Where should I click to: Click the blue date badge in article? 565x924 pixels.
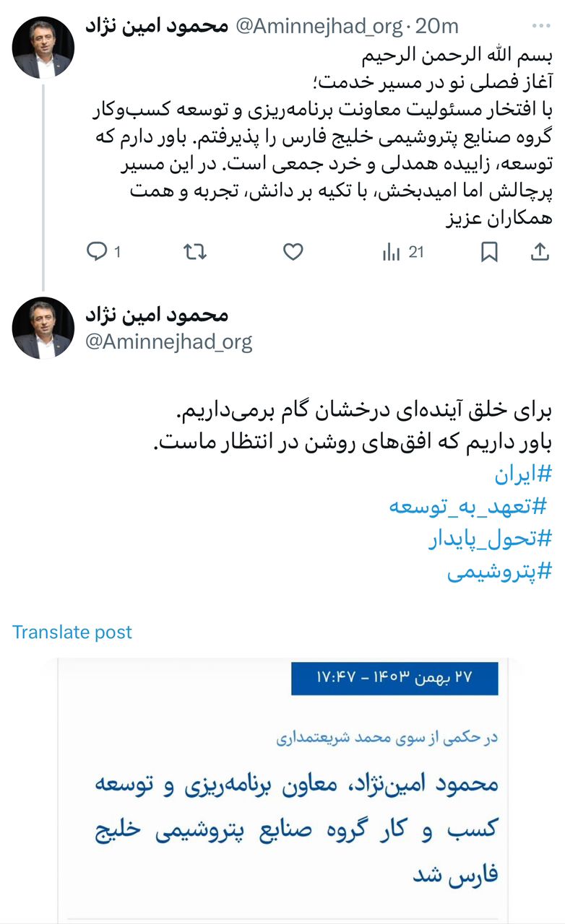pyautogui.click(x=394, y=678)
